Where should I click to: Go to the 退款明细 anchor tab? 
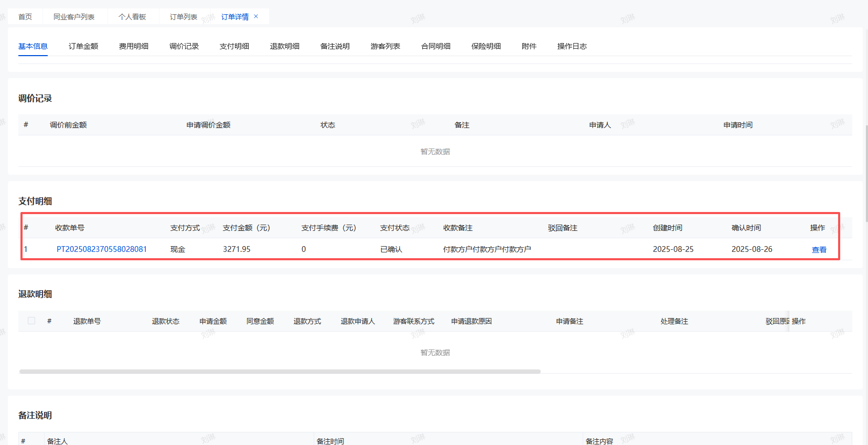click(x=285, y=46)
